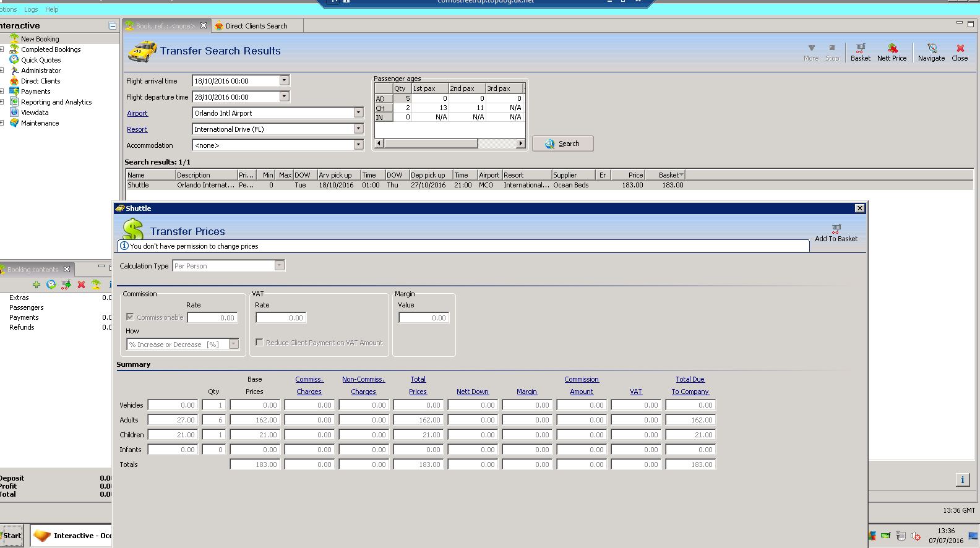Open the Calculation Type dropdown
The image size is (980, 548).
tap(279, 266)
